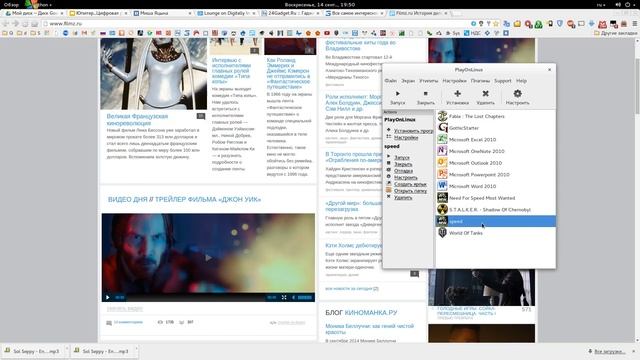Click the browser back arrow

[x=6, y=24]
